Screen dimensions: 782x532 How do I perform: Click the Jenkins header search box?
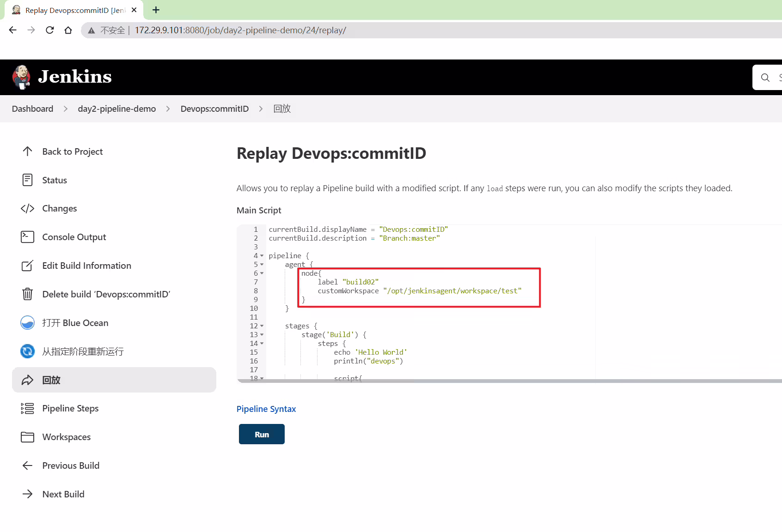(768, 78)
